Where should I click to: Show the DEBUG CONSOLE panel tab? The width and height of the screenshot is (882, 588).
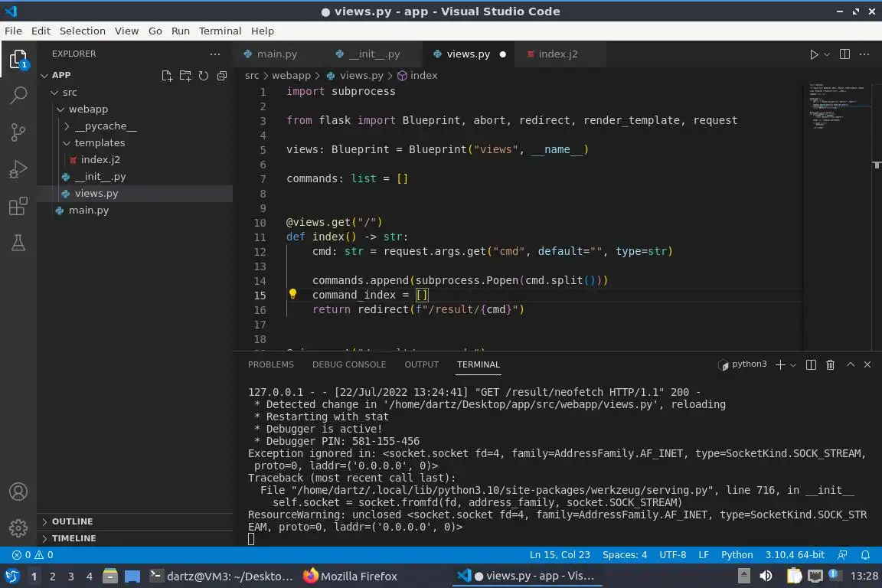pos(349,364)
